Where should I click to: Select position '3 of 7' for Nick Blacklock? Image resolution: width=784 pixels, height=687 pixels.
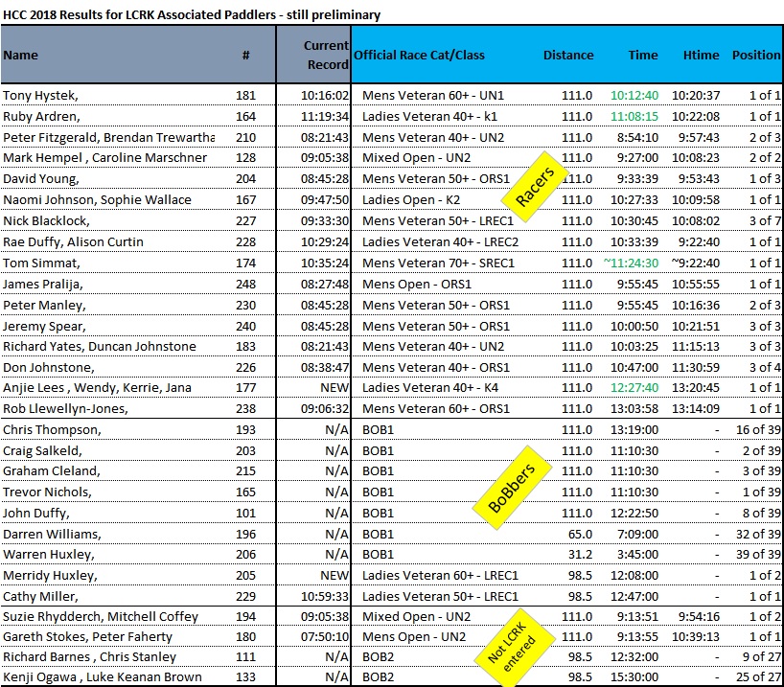(765, 220)
